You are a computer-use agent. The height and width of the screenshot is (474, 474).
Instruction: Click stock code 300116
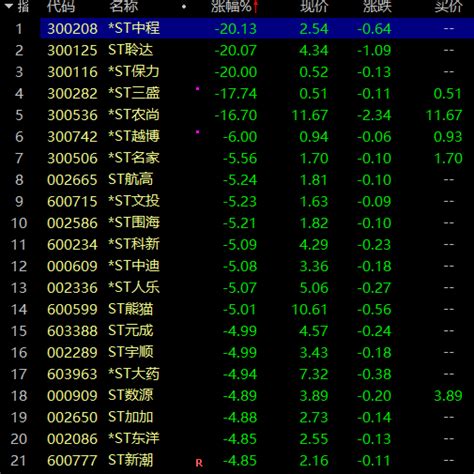pyautogui.click(x=72, y=72)
